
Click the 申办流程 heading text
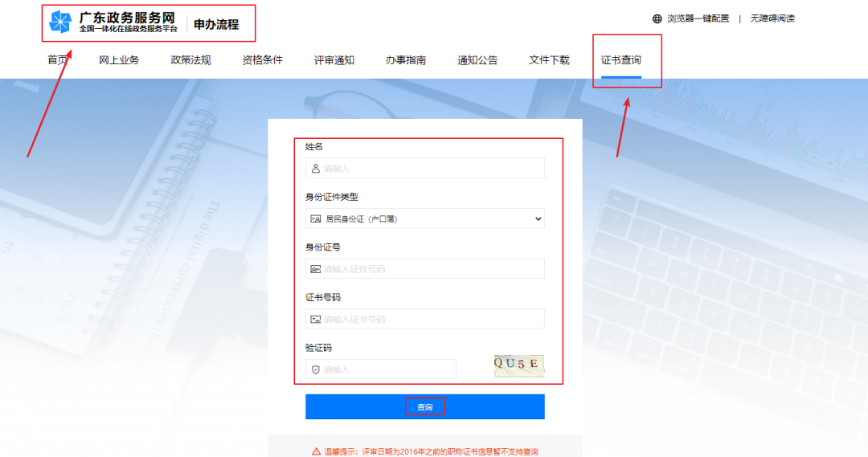216,24
